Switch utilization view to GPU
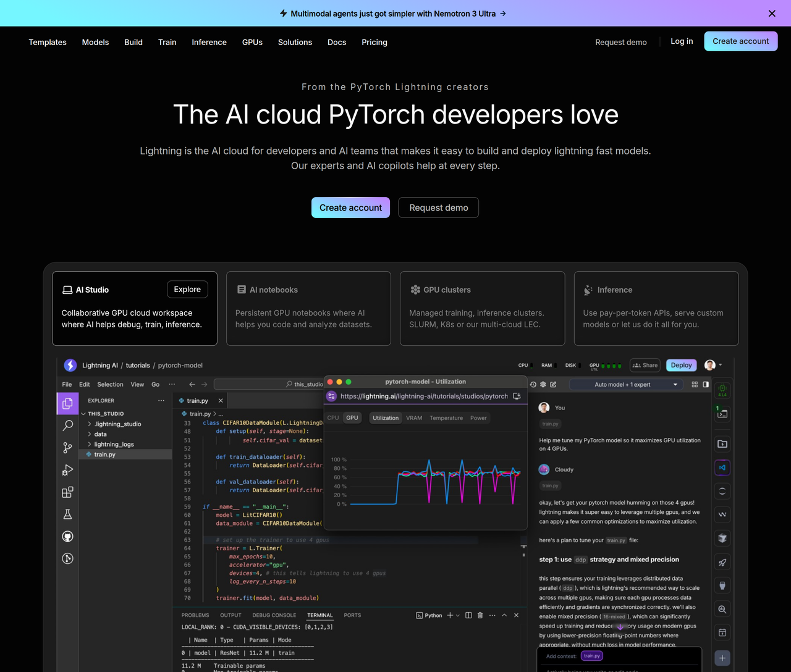This screenshot has width=791, height=672. coord(352,418)
